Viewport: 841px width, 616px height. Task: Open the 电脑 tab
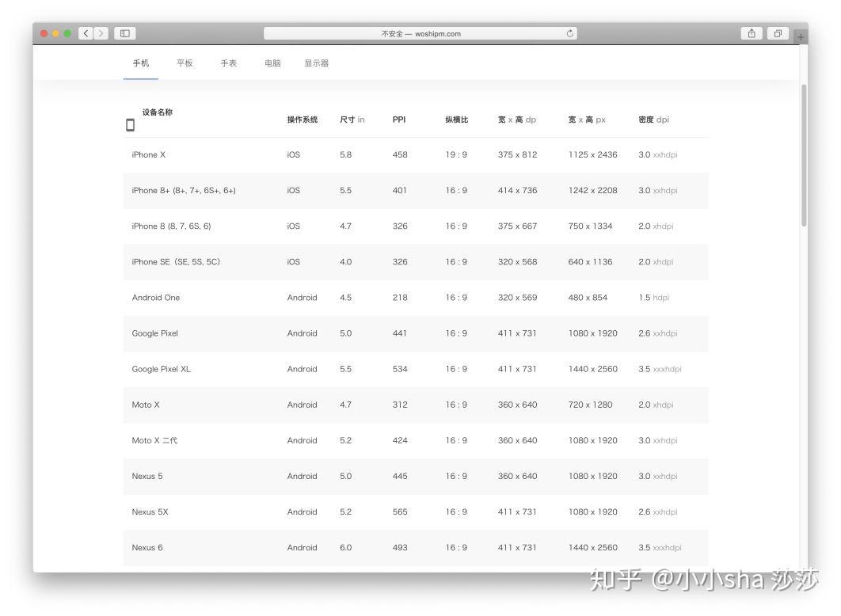272,63
